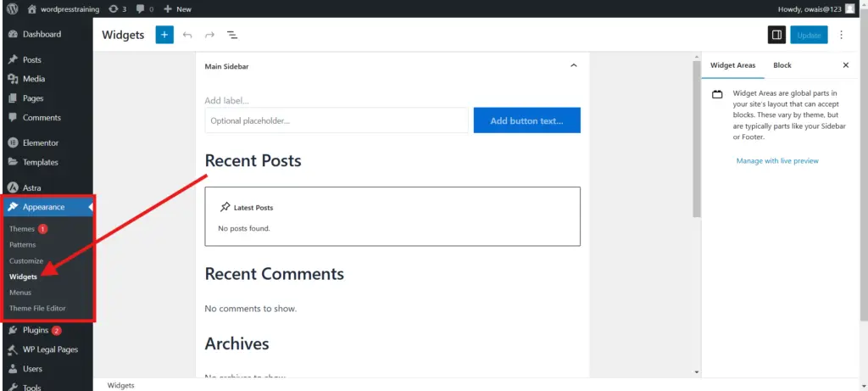
Task: Click the Dashboard gauge icon
Action: [13, 34]
